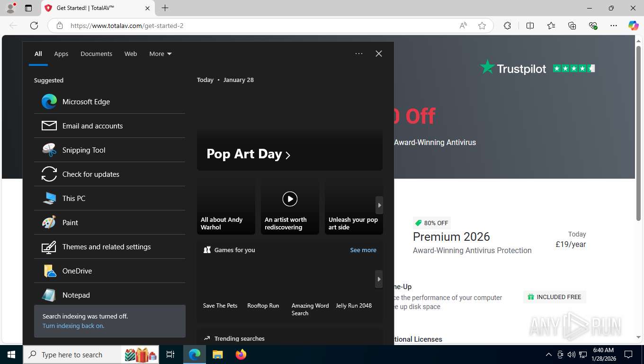This screenshot has width=644, height=364.
Task: Expand the More filter dropdown
Action: [161, 54]
